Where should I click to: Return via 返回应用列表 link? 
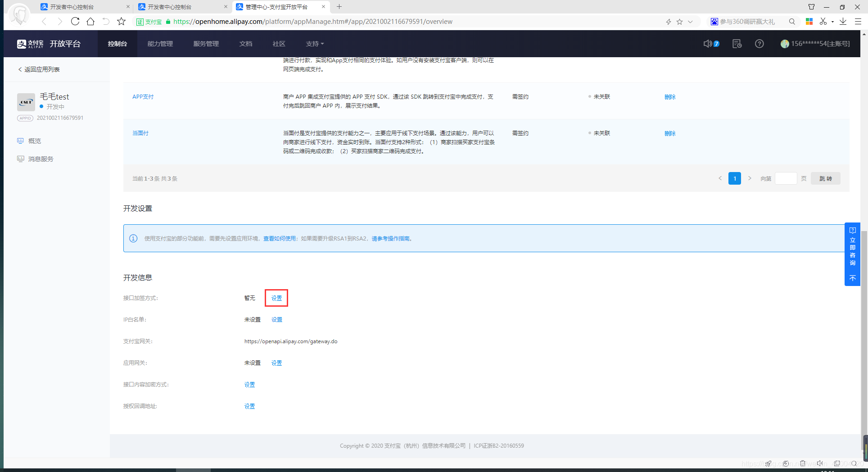pos(39,69)
